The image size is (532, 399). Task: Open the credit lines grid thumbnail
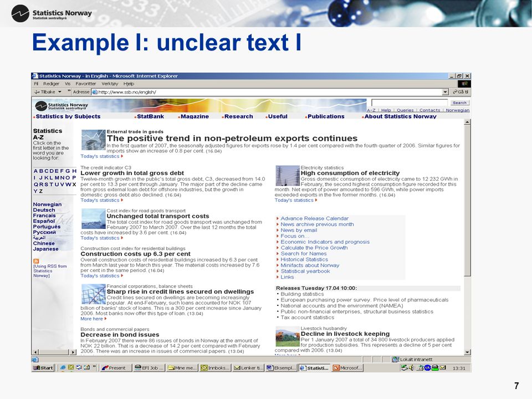point(93,294)
